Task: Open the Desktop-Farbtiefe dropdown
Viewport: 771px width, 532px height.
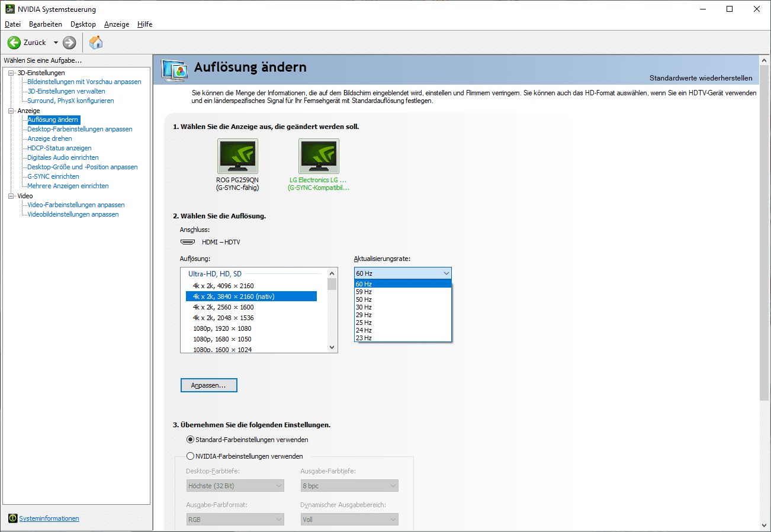Action: 235,486
